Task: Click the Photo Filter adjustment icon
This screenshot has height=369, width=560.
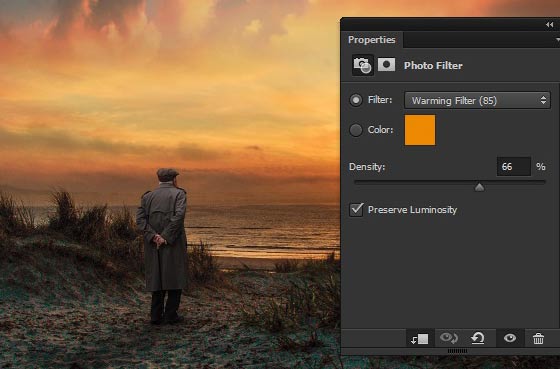Action: (363, 65)
